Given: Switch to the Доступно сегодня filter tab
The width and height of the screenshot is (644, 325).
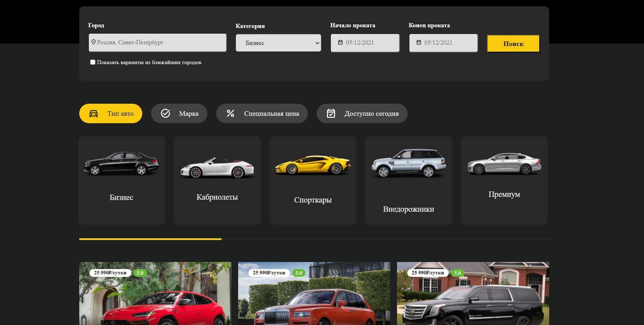Looking at the screenshot, I should [x=362, y=114].
